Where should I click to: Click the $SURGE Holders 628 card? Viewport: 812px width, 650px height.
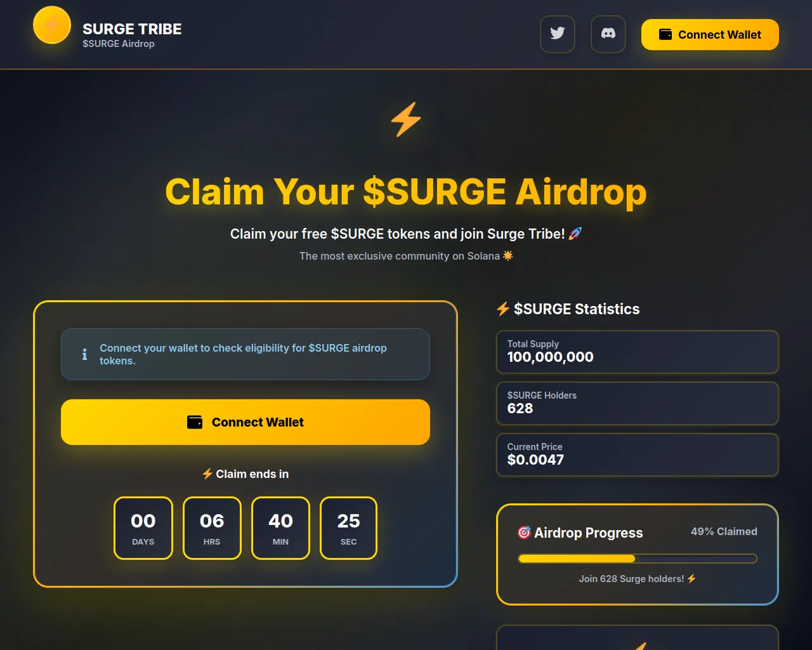tap(638, 403)
